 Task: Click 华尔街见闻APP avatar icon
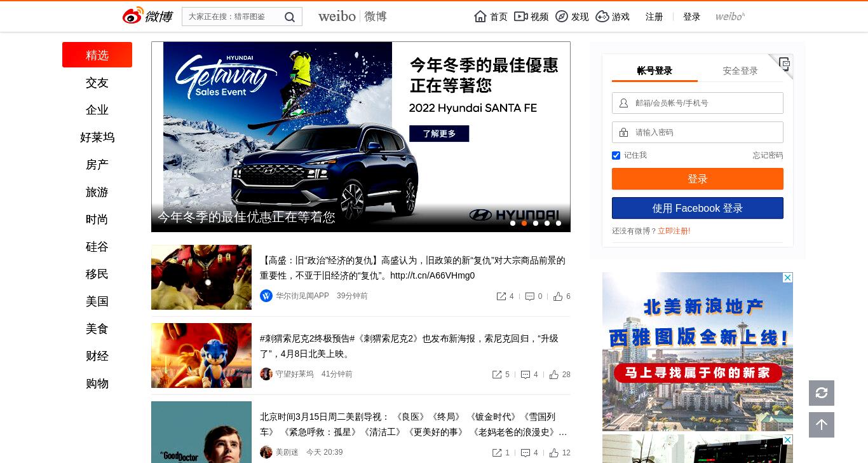266,296
